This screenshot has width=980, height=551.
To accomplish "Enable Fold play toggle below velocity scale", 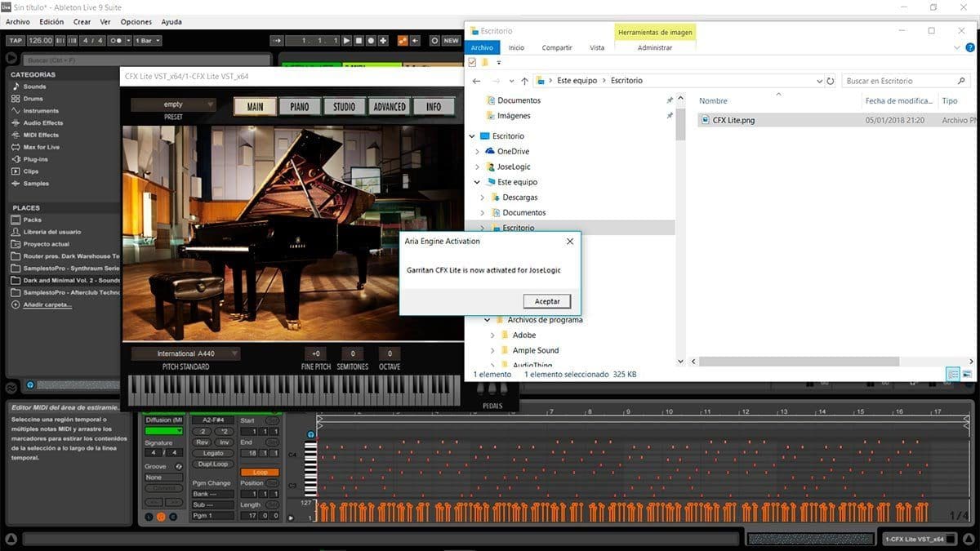I will [x=292, y=518].
